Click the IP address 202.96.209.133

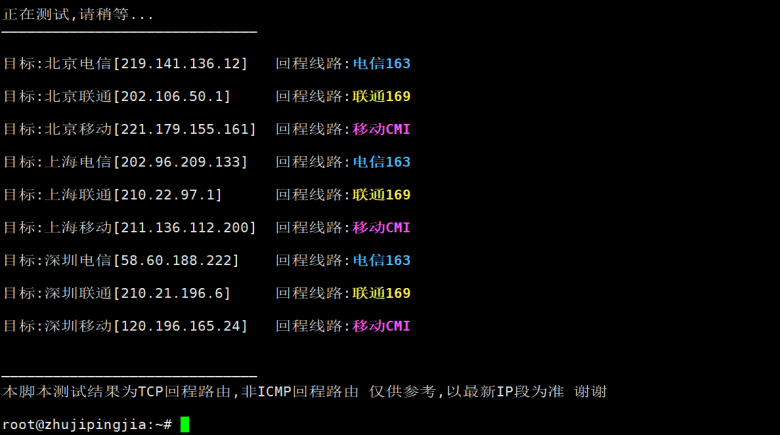pyautogui.click(x=180, y=162)
